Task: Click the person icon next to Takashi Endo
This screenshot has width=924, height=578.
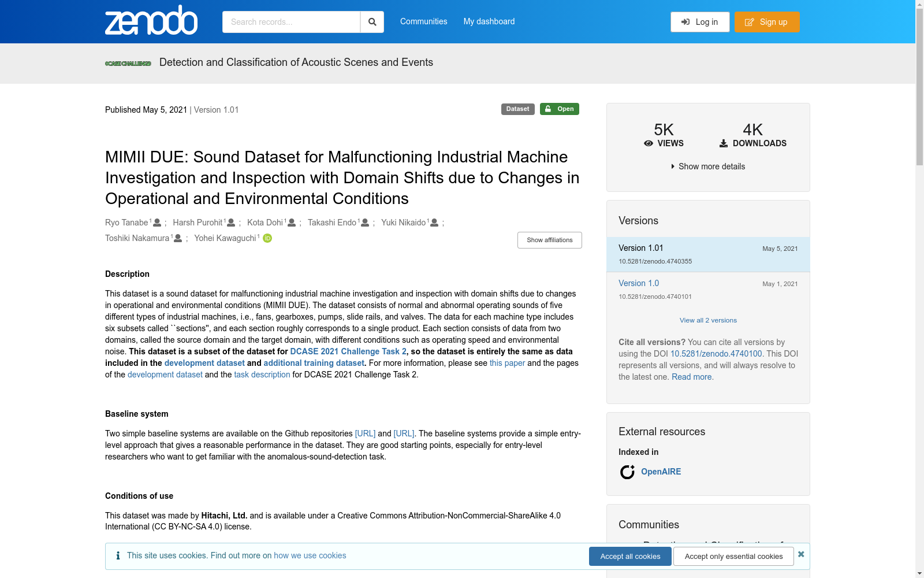Action: tap(365, 223)
